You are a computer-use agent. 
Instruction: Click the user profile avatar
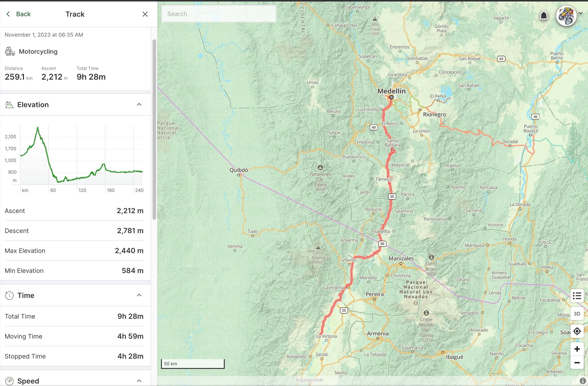566,16
